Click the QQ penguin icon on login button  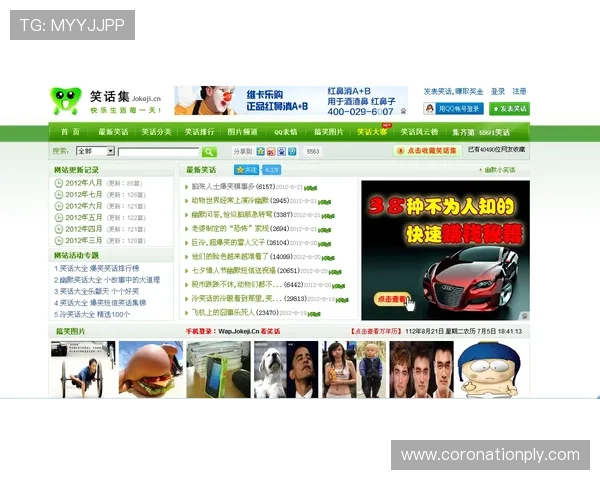click(429, 109)
